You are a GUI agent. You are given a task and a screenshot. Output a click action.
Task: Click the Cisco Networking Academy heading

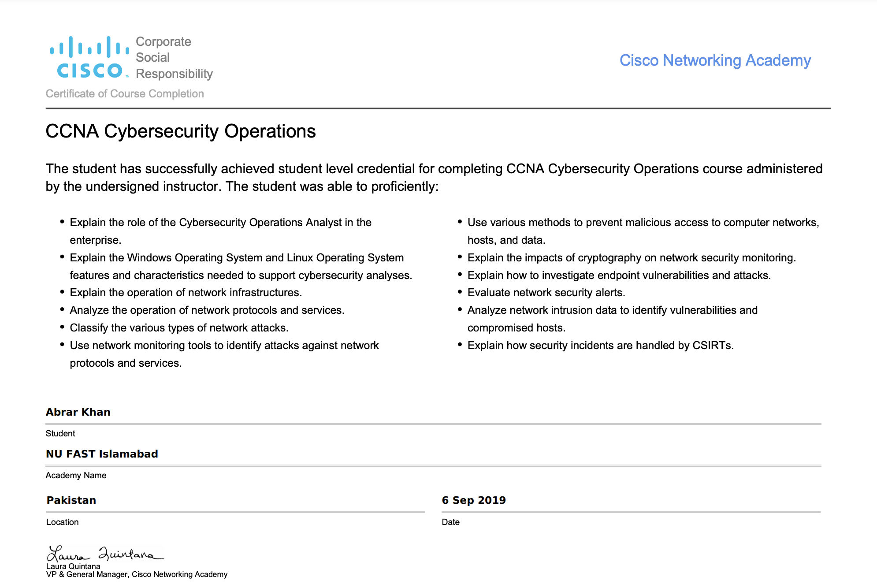tap(715, 60)
